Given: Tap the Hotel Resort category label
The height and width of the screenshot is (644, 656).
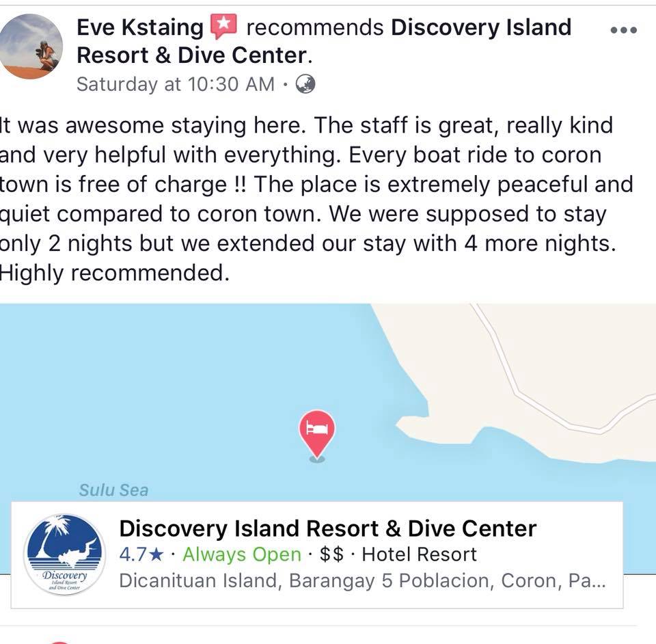Looking at the screenshot, I should (x=419, y=555).
